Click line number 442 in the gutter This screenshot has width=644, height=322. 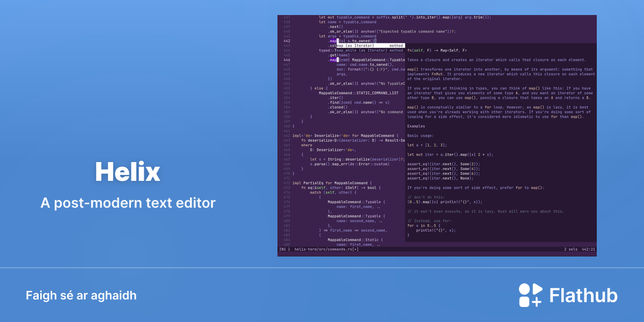point(286,41)
